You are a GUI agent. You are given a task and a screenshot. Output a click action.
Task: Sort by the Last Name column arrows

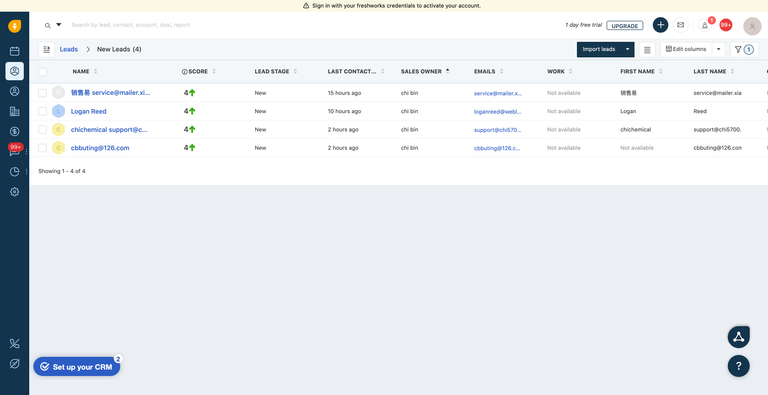click(x=732, y=72)
